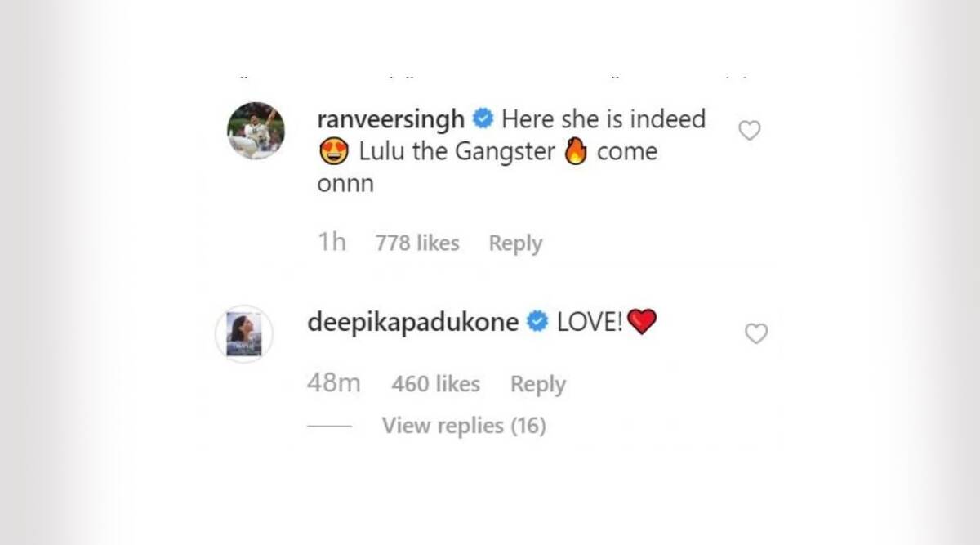This screenshot has width=980, height=545.
Task: Visit the deepikapadukone username link
Action: click(x=413, y=322)
